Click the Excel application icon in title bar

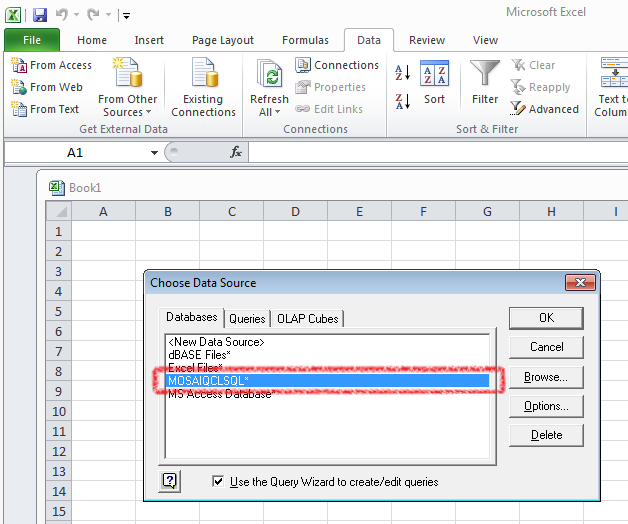[x=13, y=15]
